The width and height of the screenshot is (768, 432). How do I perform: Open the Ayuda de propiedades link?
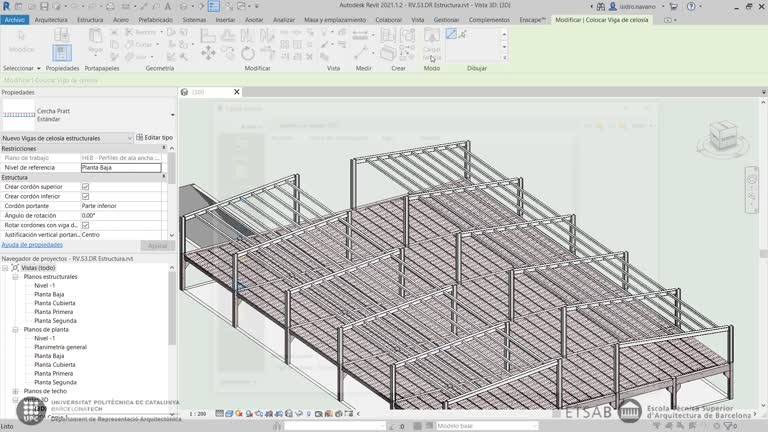click(32, 244)
